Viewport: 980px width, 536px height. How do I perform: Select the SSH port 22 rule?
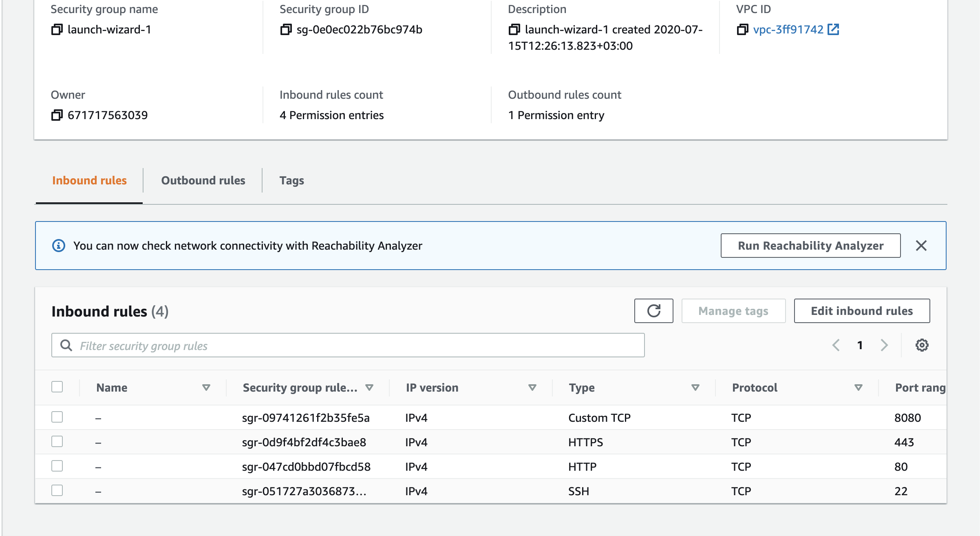pos(57,490)
